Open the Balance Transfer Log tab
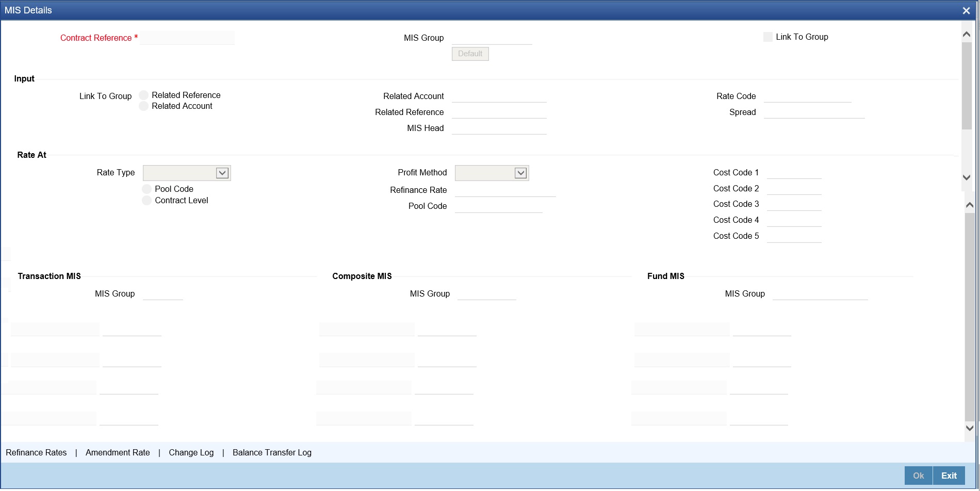980x491 pixels. 272,452
